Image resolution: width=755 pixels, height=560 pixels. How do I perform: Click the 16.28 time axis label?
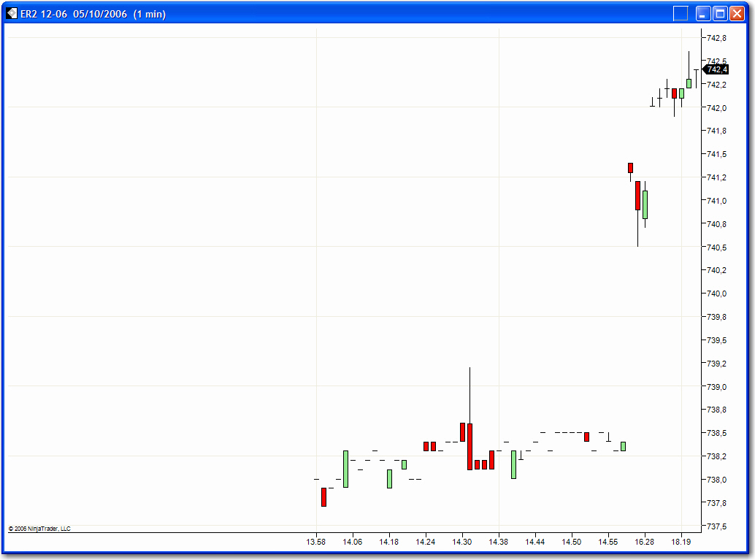pyautogui.click(x=644, y=542)
